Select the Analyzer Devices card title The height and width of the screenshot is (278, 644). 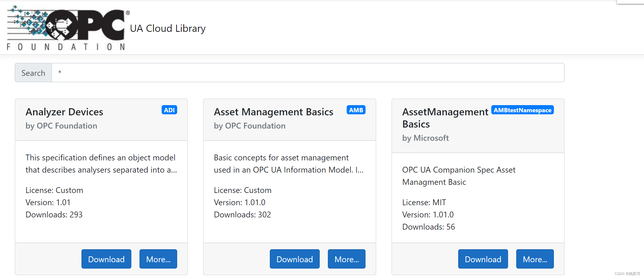64,112
